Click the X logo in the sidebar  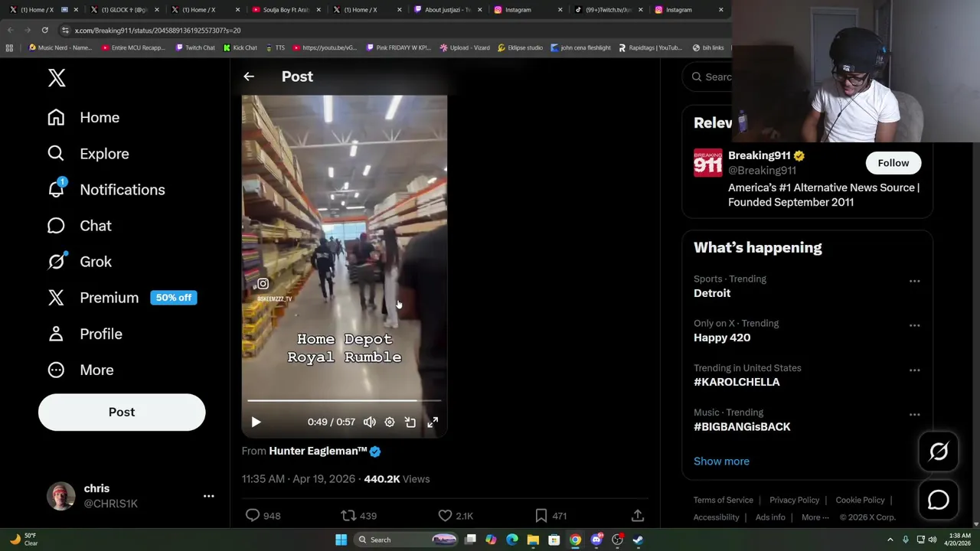pos(57,77)
